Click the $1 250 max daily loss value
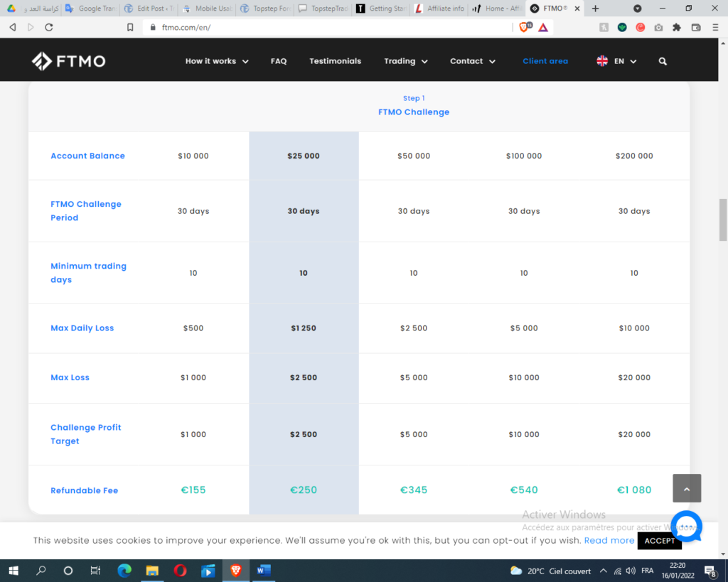 tap(304, 328)
